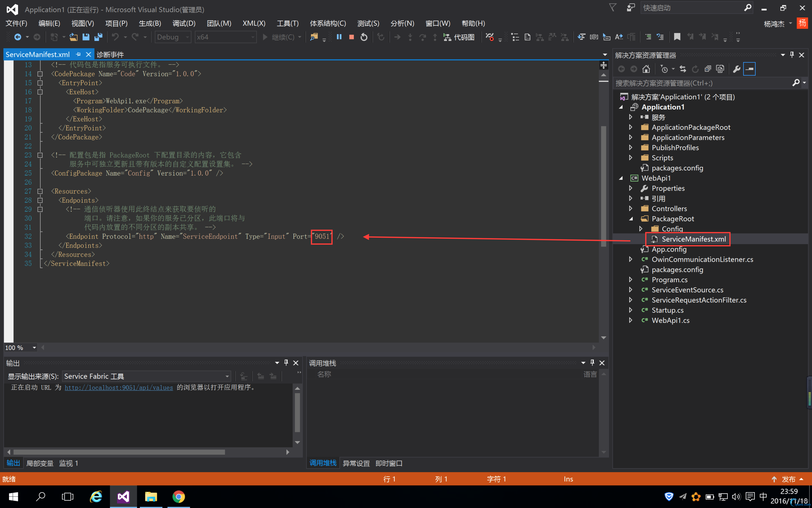Refresh the Solution Explorer tree
The height and width of the screenshot is (508, 812).
(x=695, y=69)
